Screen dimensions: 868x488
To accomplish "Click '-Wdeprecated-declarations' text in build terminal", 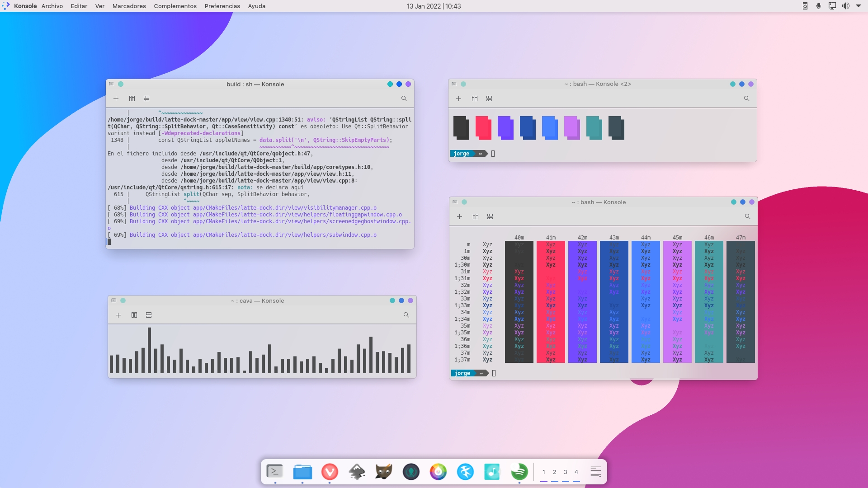I will coord(202,133).
